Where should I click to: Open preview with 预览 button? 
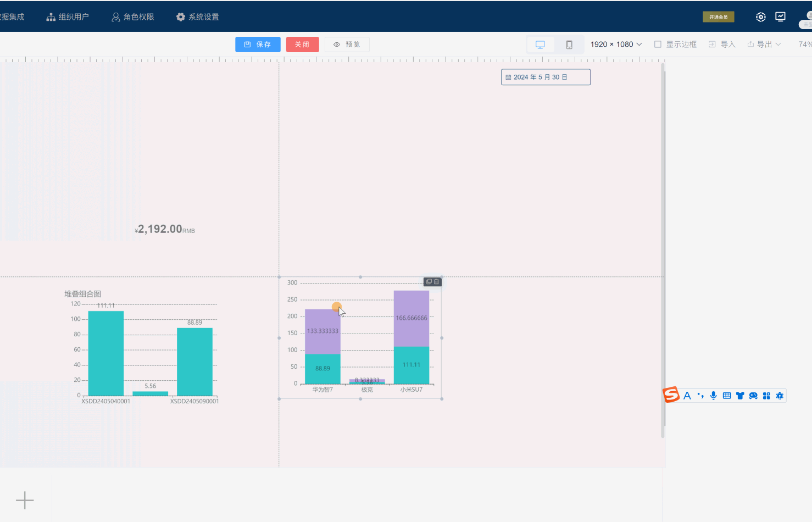pos(347,45)
